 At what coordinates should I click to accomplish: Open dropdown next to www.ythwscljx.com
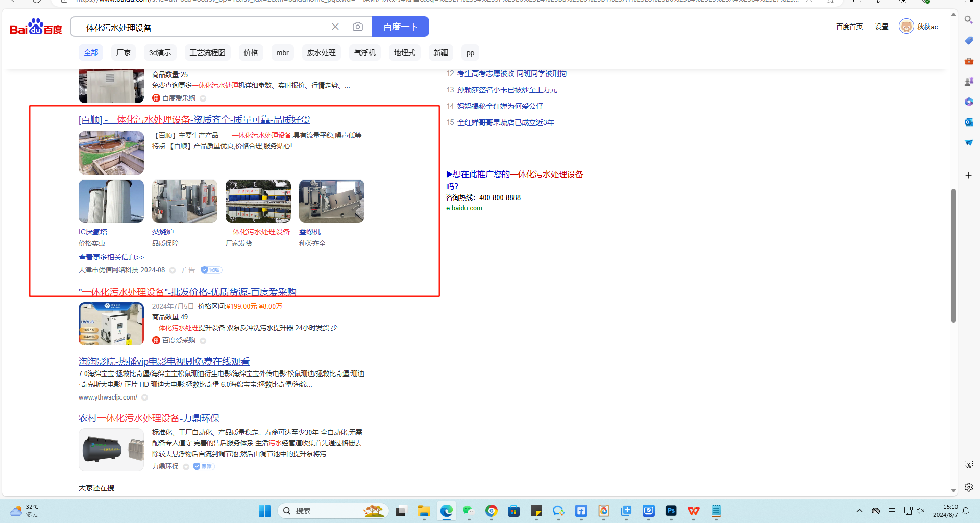click(145, 397)
